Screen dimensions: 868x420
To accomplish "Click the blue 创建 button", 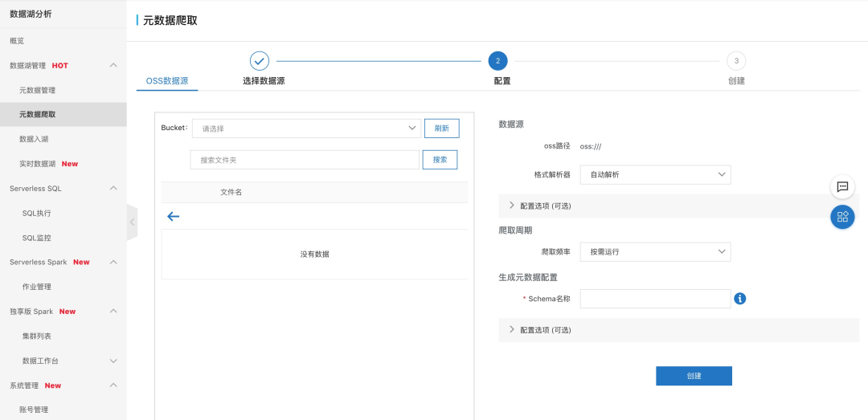I will [x=694, y=376].
